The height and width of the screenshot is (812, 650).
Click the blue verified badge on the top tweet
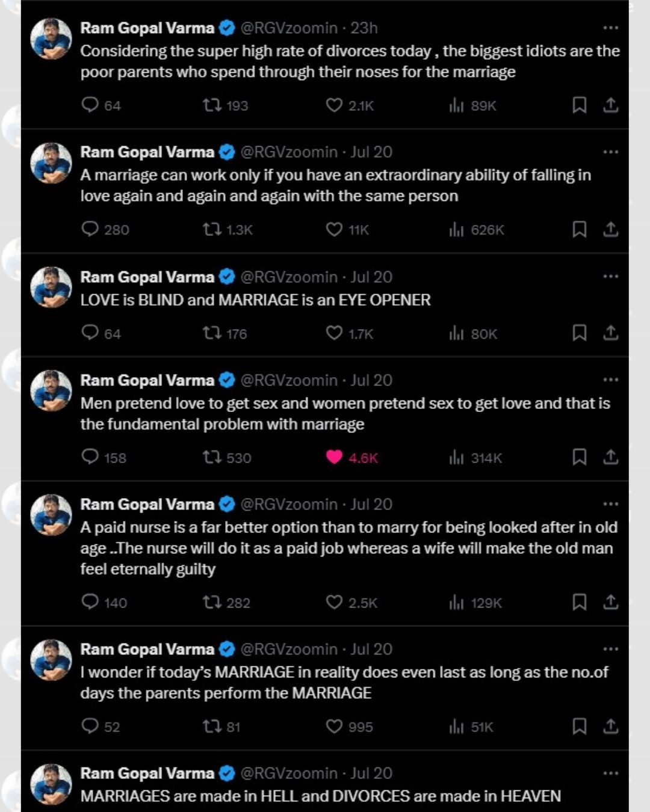pyautogui.click(x=226, y=27)
